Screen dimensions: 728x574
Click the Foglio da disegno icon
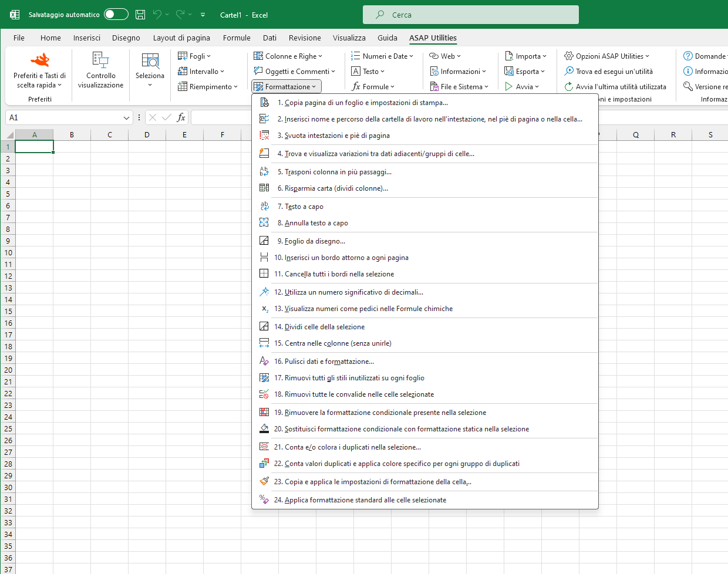(264, 241)
